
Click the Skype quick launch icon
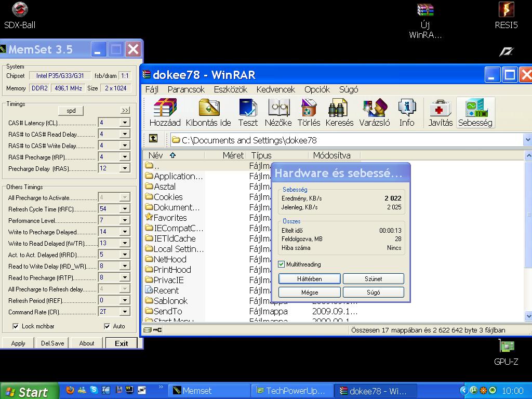(94, 390)
